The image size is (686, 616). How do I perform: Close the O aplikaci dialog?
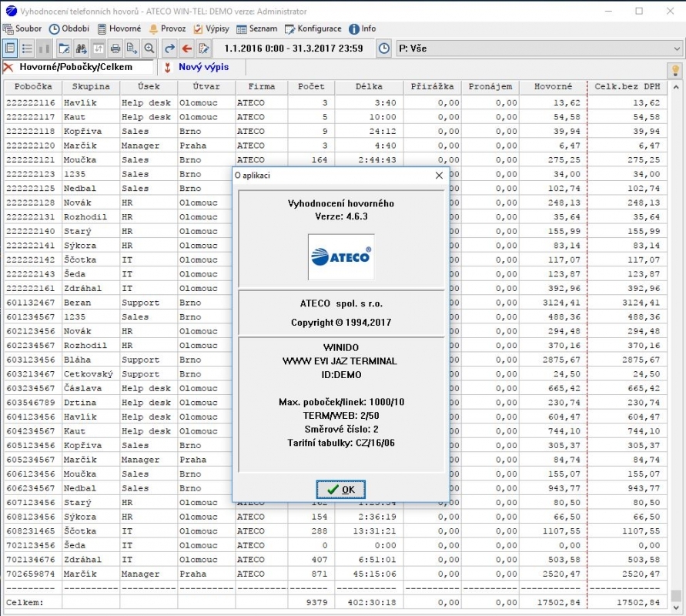[440, 176]
